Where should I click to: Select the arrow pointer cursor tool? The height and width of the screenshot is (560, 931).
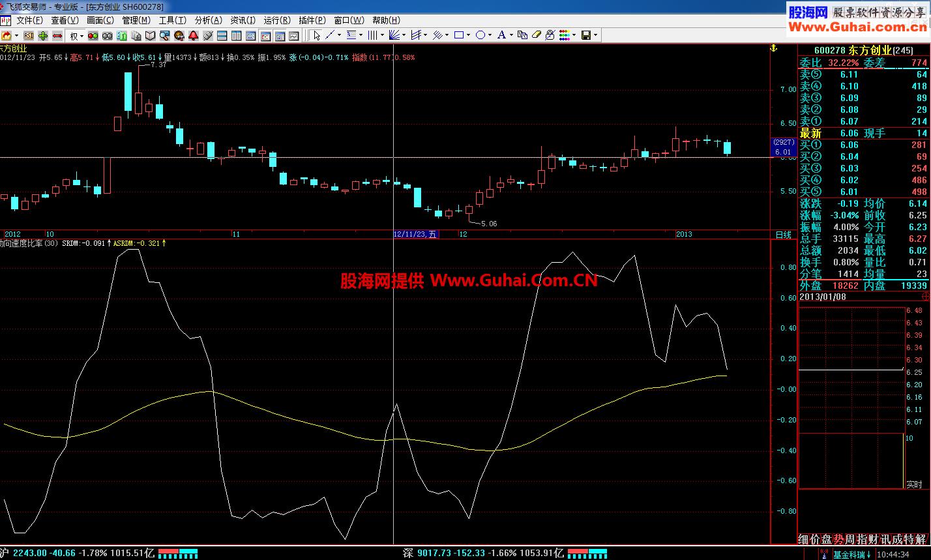[x=317, y=35]
